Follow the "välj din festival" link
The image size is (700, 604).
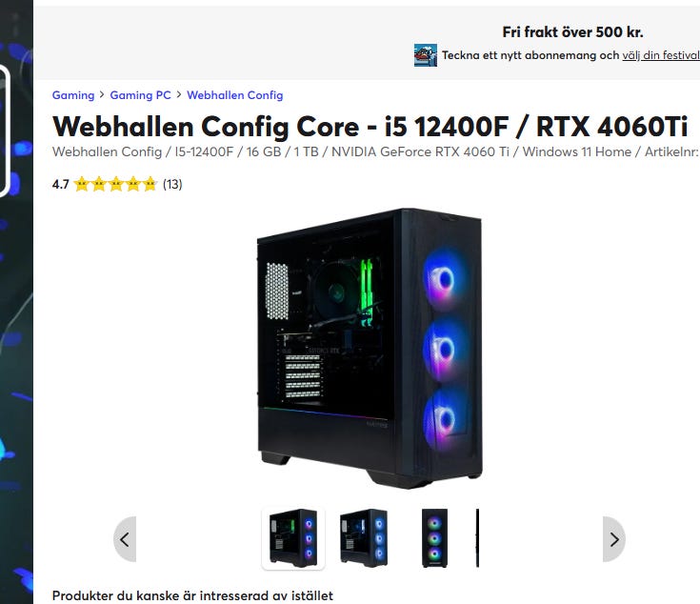(661, 55)
